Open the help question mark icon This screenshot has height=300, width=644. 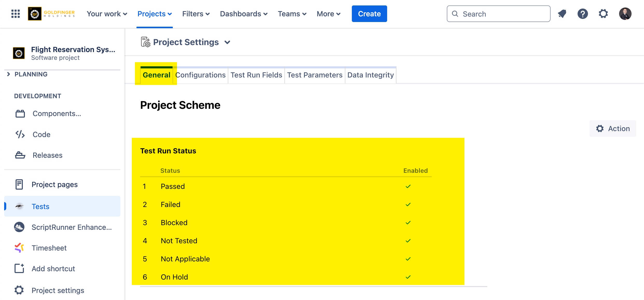[583, 14]
